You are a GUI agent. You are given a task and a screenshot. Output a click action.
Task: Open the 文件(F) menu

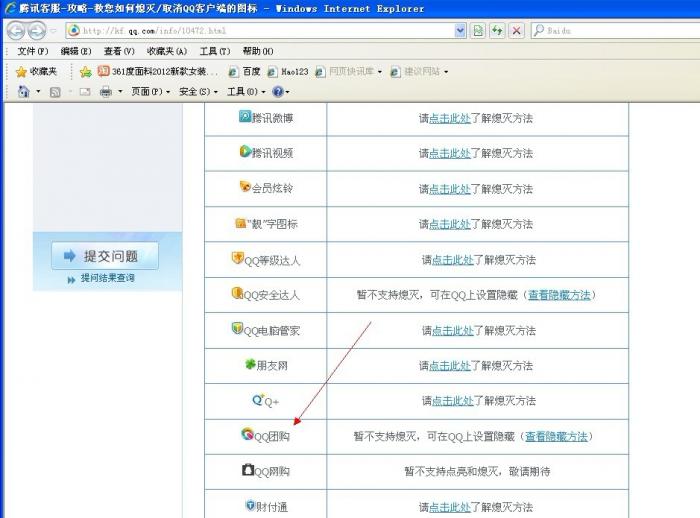(33, 51)
